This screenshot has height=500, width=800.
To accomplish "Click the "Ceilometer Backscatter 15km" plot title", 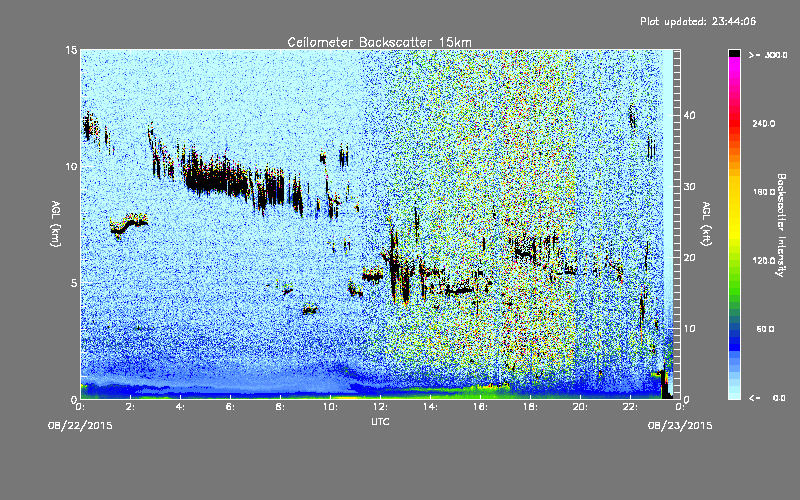I will pyautogui.click(x=379, y=42).
